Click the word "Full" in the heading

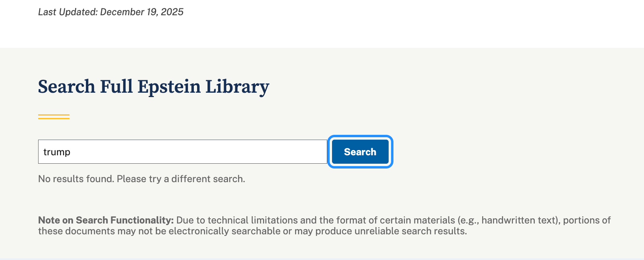(116, 87)
